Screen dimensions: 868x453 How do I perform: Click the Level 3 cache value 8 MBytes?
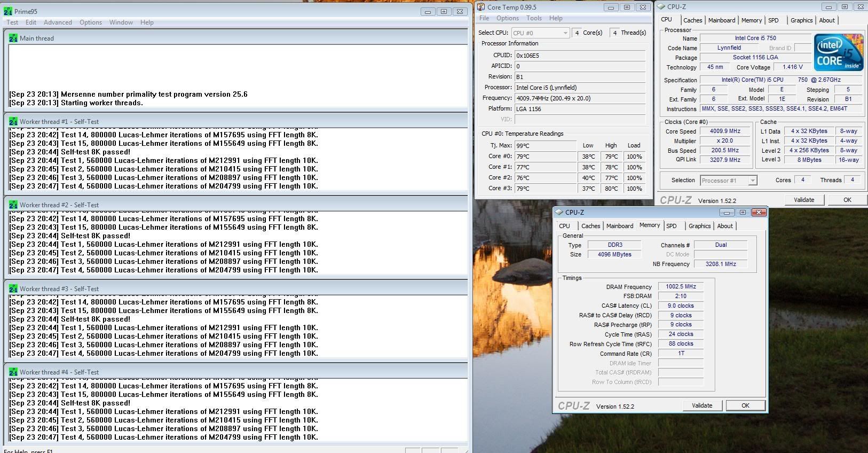(809, 160)
